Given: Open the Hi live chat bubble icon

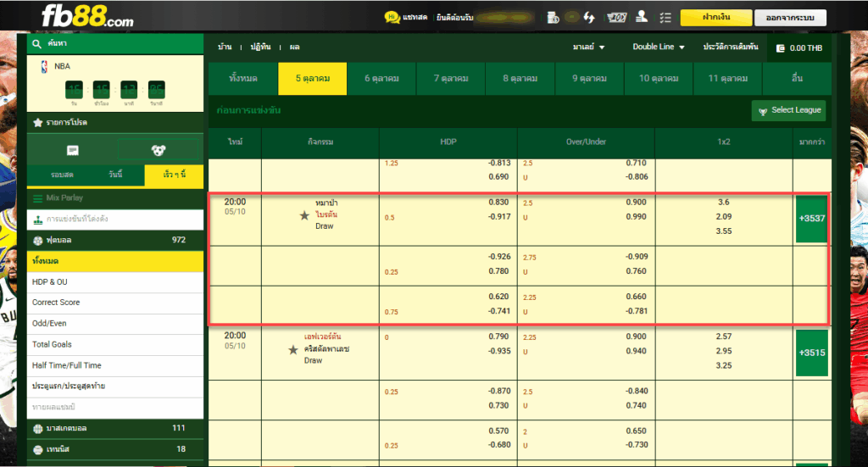Looking at the screenshot, I should pos(392,17).
